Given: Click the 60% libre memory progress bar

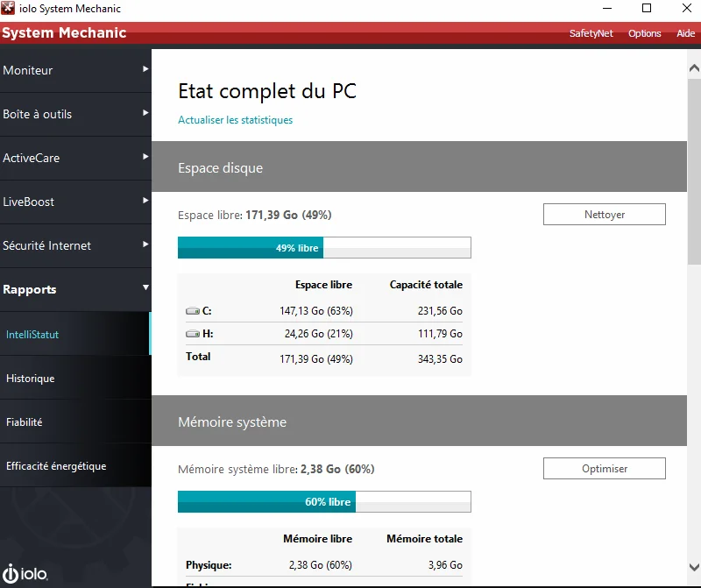Looking at the screenshot, I should pyautogui.click(x=324, y=502).
